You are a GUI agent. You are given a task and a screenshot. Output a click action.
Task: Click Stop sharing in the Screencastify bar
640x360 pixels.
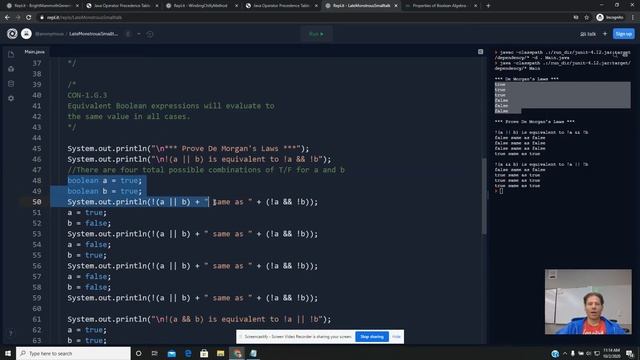(372, 337)
